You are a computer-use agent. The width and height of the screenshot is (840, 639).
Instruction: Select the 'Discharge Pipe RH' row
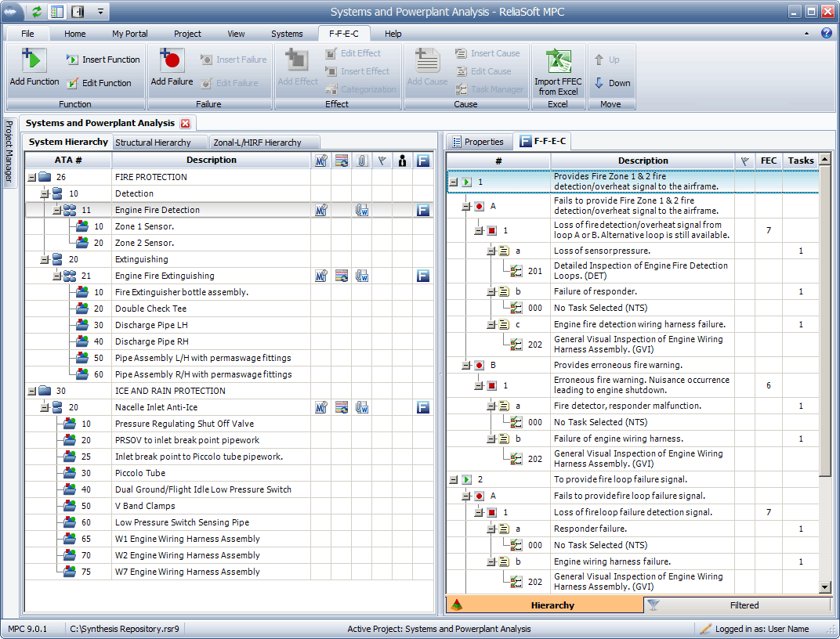[230, 342]
